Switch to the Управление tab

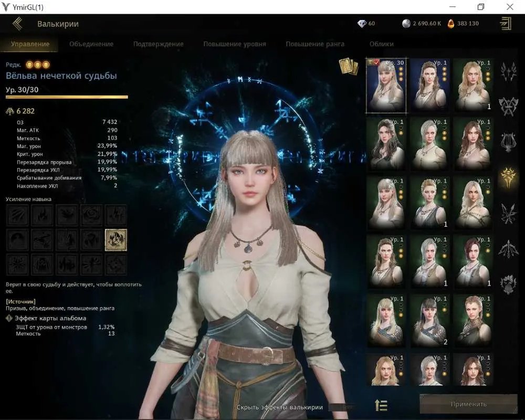click(30, 44)
